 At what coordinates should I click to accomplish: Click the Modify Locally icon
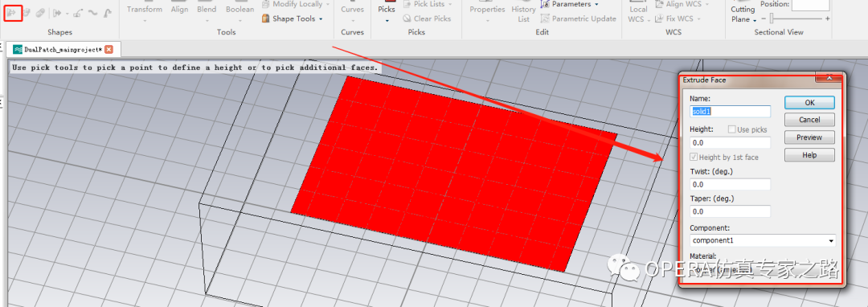coord(265,5)
